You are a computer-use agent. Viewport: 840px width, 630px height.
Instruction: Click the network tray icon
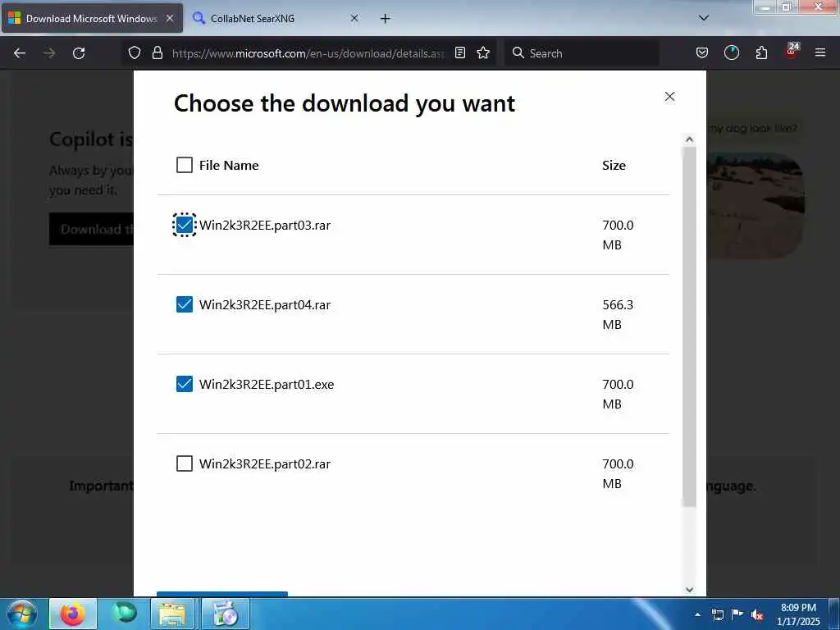point(718,614)
